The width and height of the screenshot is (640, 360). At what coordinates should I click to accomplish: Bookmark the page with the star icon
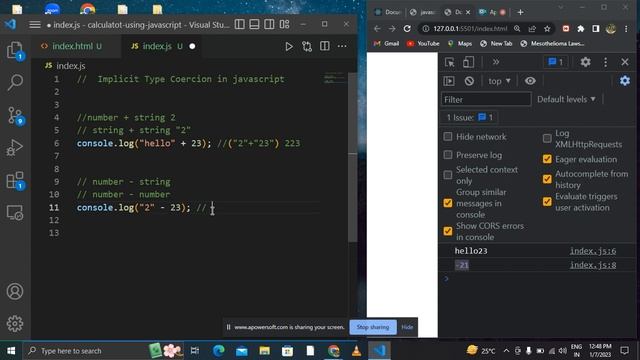[547, 29]
